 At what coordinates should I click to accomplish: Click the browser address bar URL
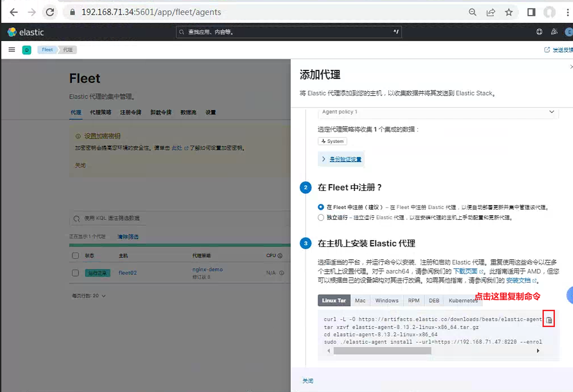tap(151, 12)
